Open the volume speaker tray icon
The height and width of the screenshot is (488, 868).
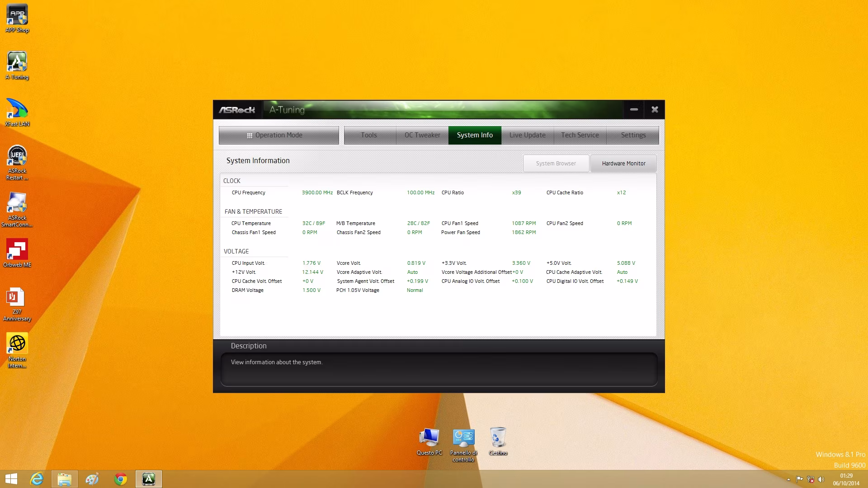(821, 479)
